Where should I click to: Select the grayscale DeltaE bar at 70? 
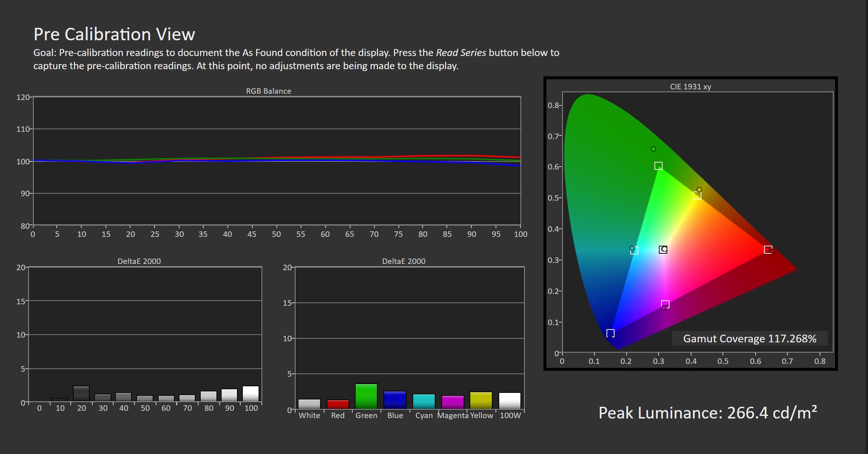click(187, 398)
